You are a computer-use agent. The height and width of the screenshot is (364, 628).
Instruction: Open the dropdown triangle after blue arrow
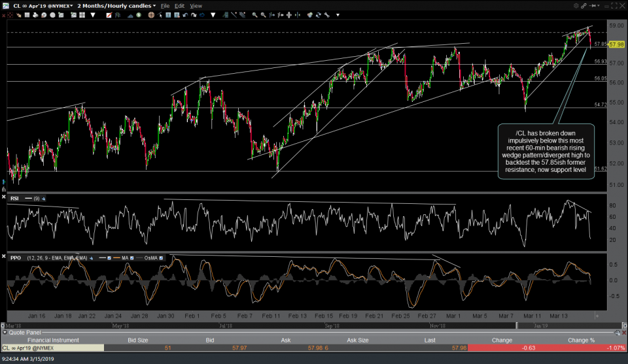click(213, 15)
